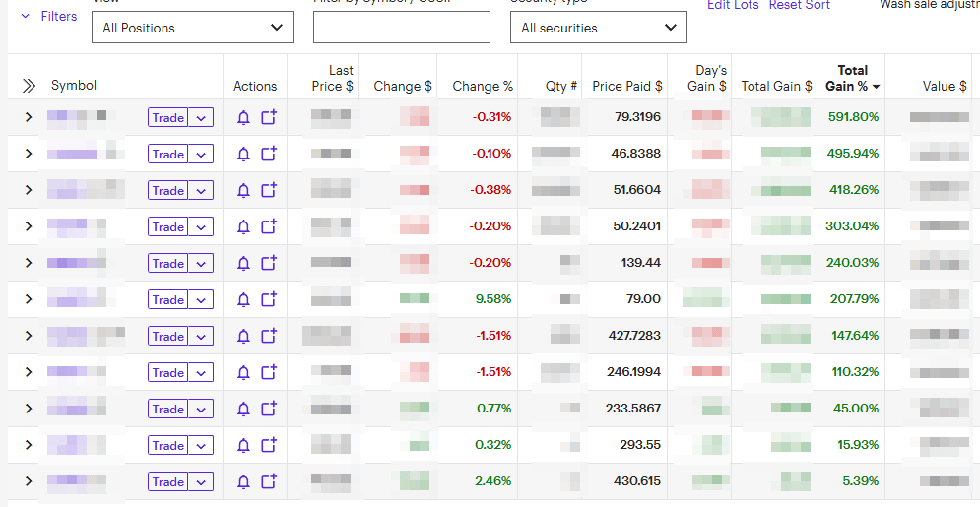Click add icon in 147.64% gain row
Screen dimensions: 980x507
pos(269,337)
